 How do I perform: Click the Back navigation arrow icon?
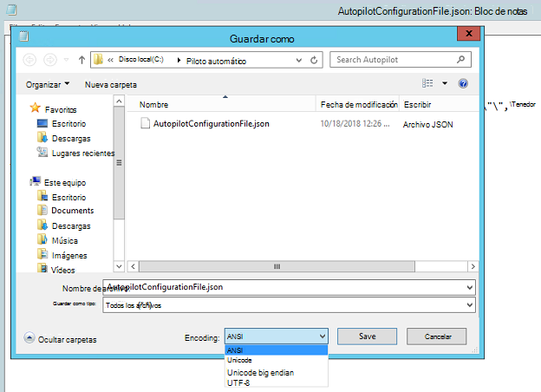pos(29,60)
